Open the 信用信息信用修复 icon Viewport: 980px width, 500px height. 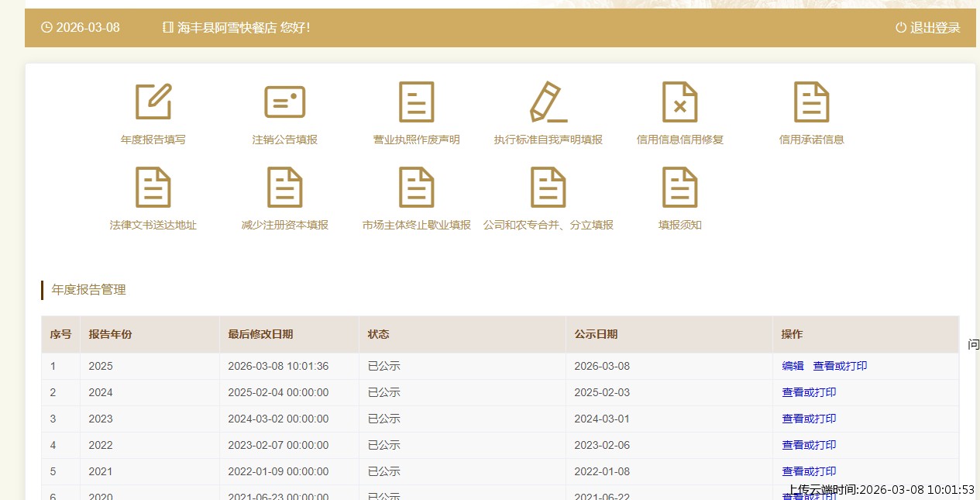[x=680, y=102]
